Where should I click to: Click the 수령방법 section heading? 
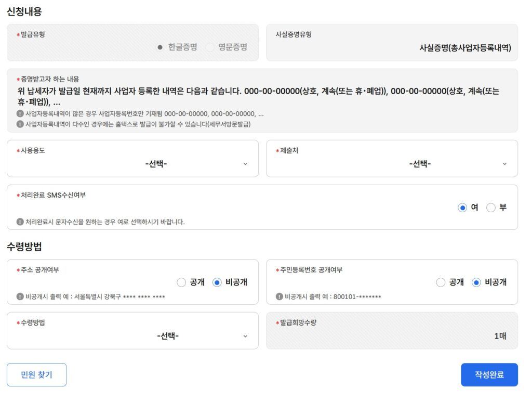click(x=24, y=247)
